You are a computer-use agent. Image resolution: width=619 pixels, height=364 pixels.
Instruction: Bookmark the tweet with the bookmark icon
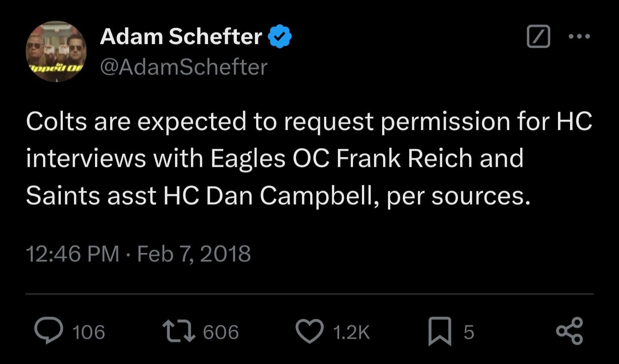tap(440, 331)
